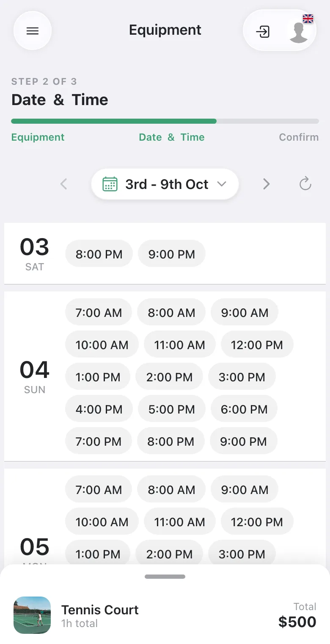The width and height of the screenshot is (330, 644).
Task: Click the UK flag language icon
Action: point(308,18)
